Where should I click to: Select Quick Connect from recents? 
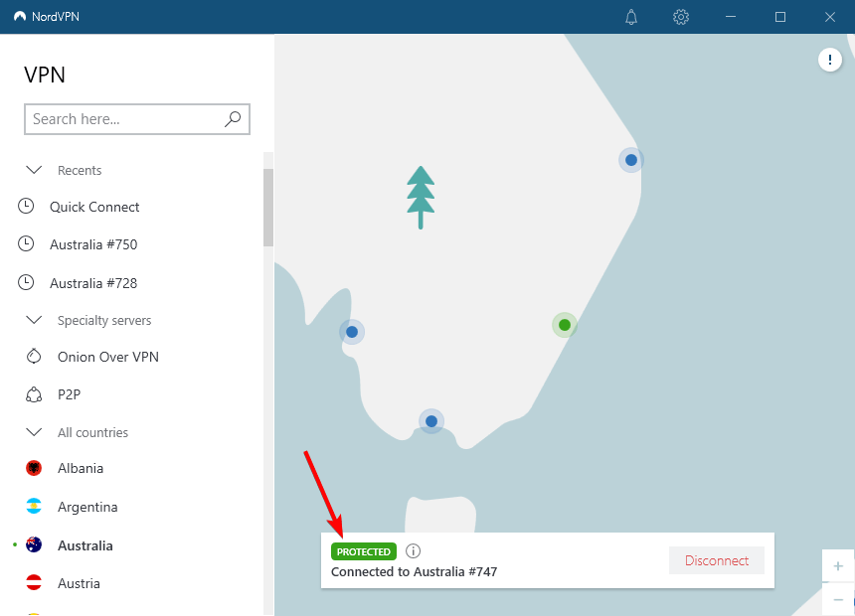pyautogui.click(x=94, y=207)
